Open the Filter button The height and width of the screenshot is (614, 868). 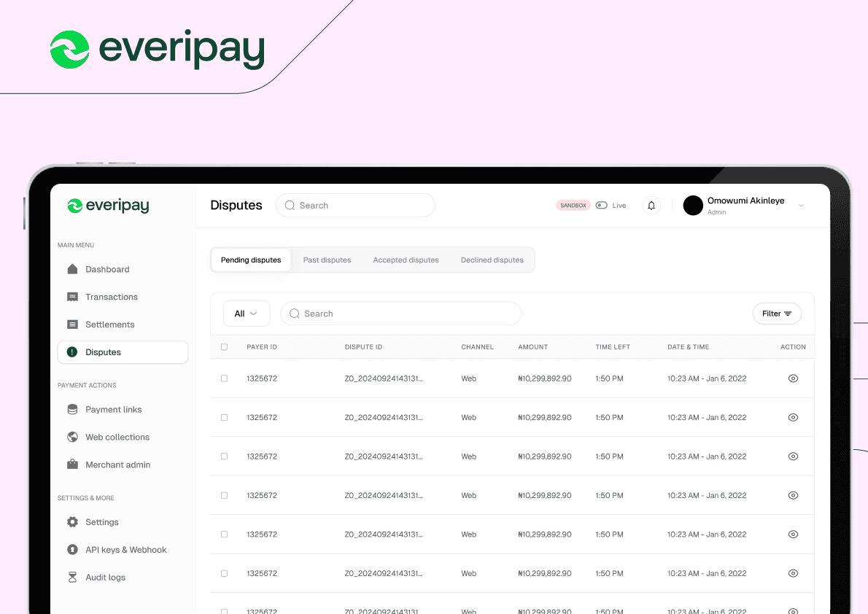coord(777,314)
